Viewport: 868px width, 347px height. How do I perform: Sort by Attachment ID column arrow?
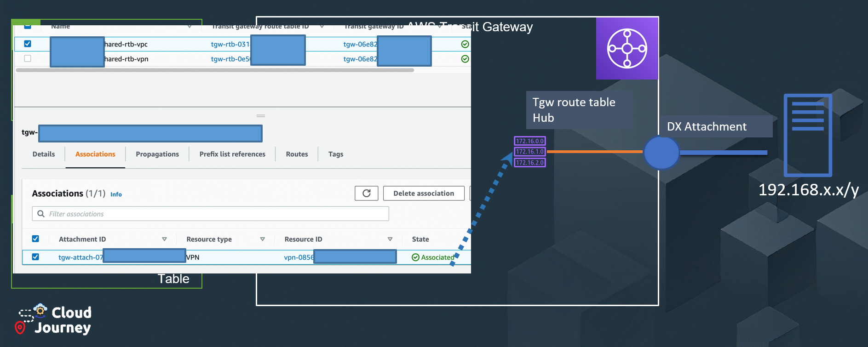tap(164, 239)
